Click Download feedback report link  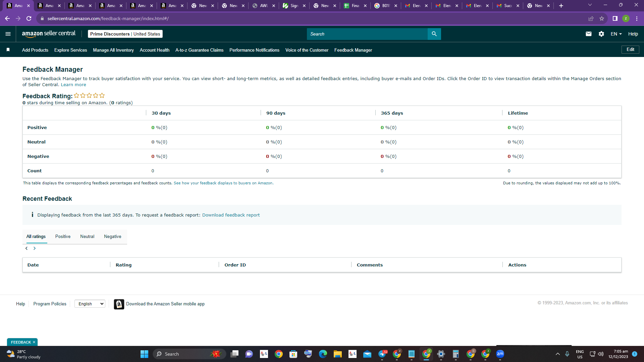coord(231,215)
